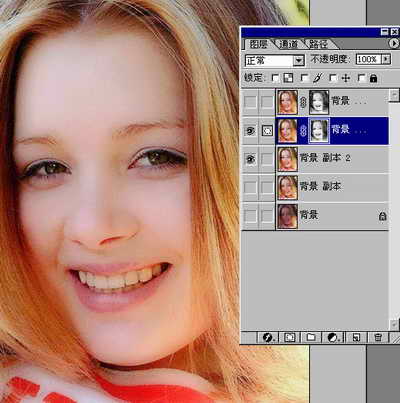The image size is (400, 403).
Task: Show the 背景 副本 layer
Action: [250, 187]
